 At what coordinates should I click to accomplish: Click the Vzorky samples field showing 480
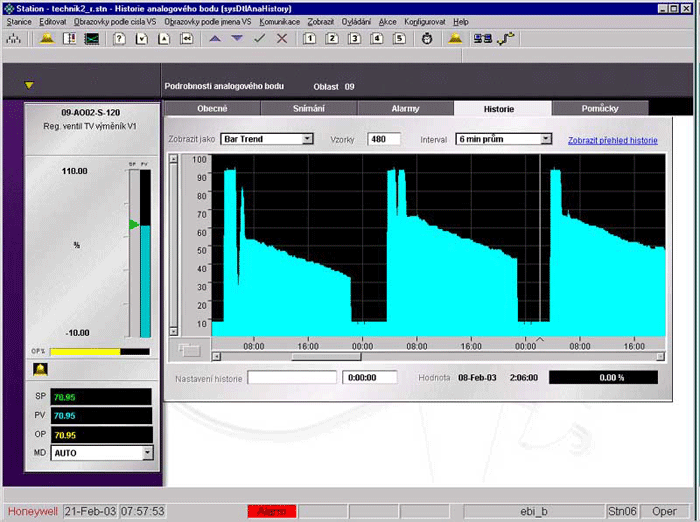pos(384,140)
